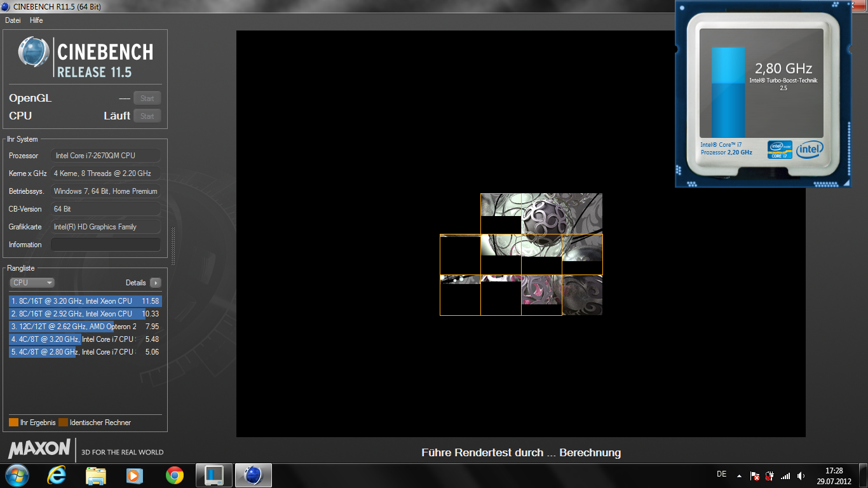Click the MAXON logo
Image resolution: width=868 pixels, height=488 pixels.
(39, 449)
